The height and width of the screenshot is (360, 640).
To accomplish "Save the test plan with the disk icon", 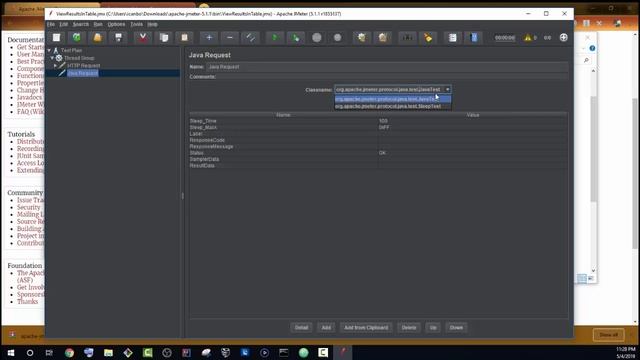I will (118, 38).
